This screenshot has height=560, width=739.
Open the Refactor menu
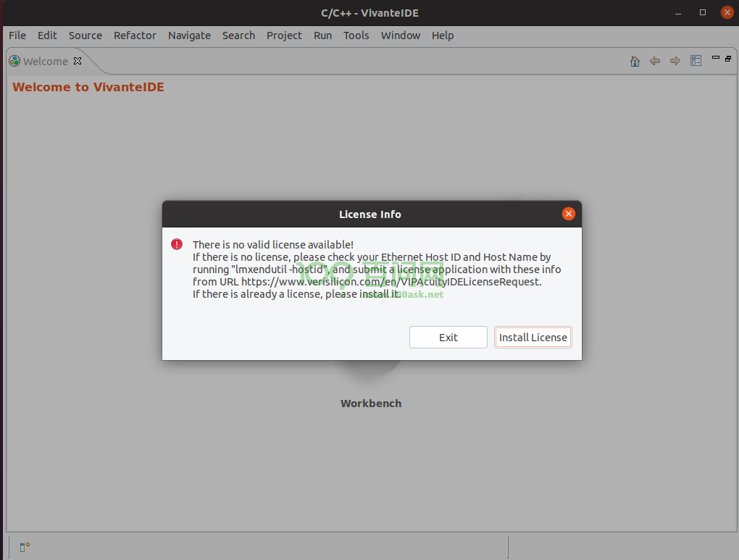tap(135, 35)
